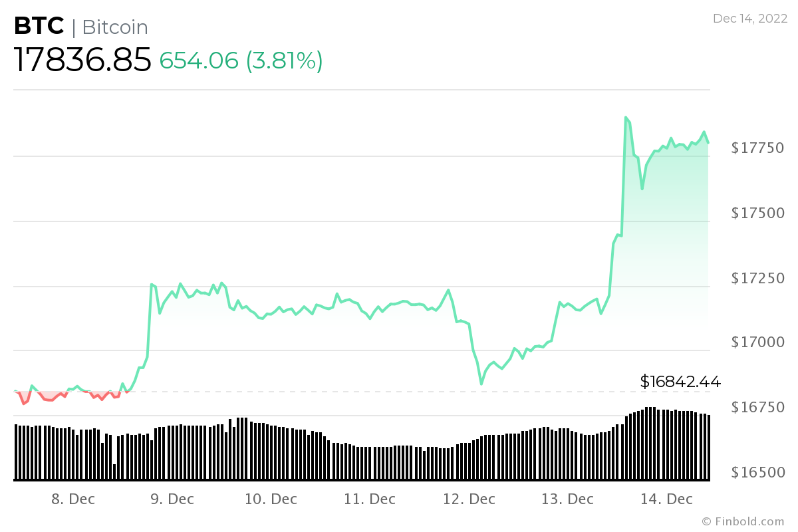
Task: Click the $17250 y-axis label
Action: (x=757, y=277)
